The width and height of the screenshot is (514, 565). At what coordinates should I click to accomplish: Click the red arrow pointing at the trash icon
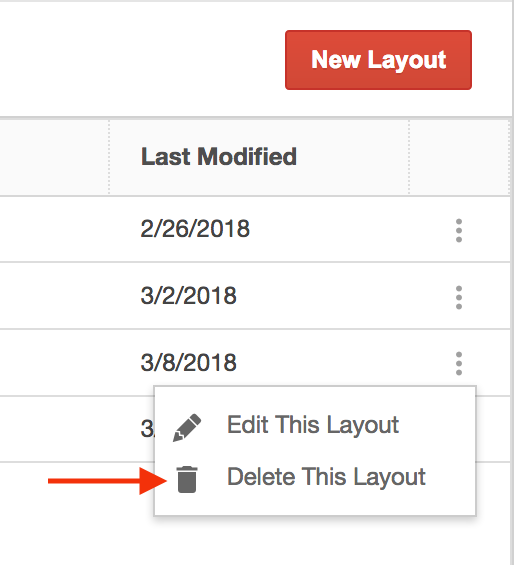coord(107,481)
